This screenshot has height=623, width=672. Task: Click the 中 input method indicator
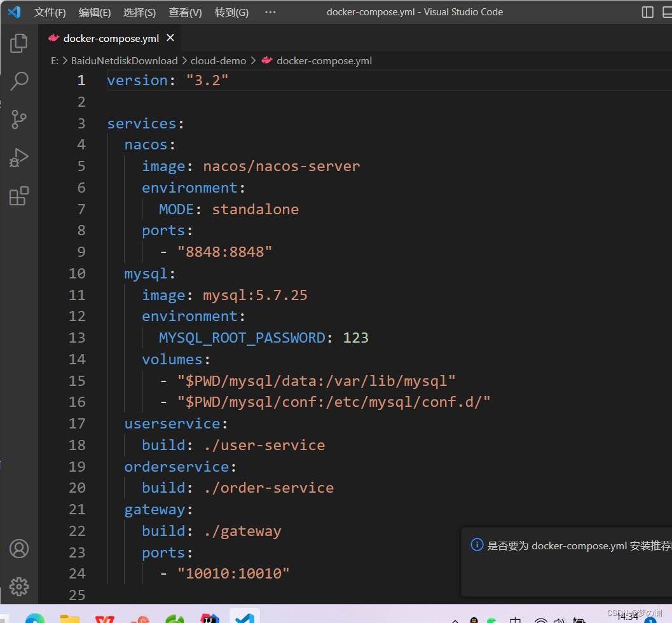pyautogui.click(x=515, y=620)
